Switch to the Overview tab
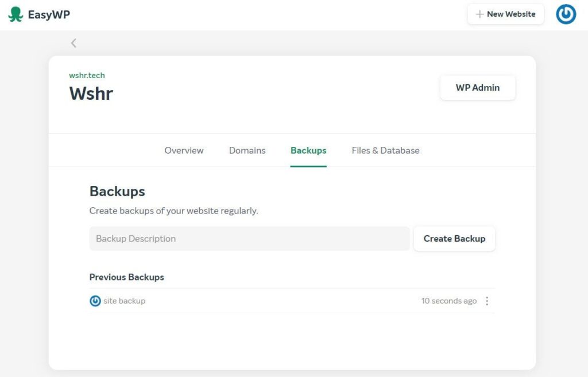588x377 pixels. 184,150
